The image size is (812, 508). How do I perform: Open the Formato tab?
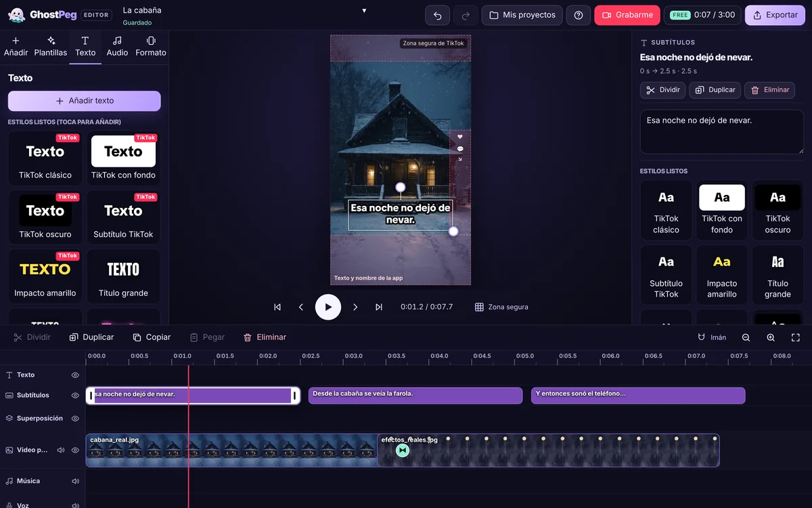coord(151,47)
